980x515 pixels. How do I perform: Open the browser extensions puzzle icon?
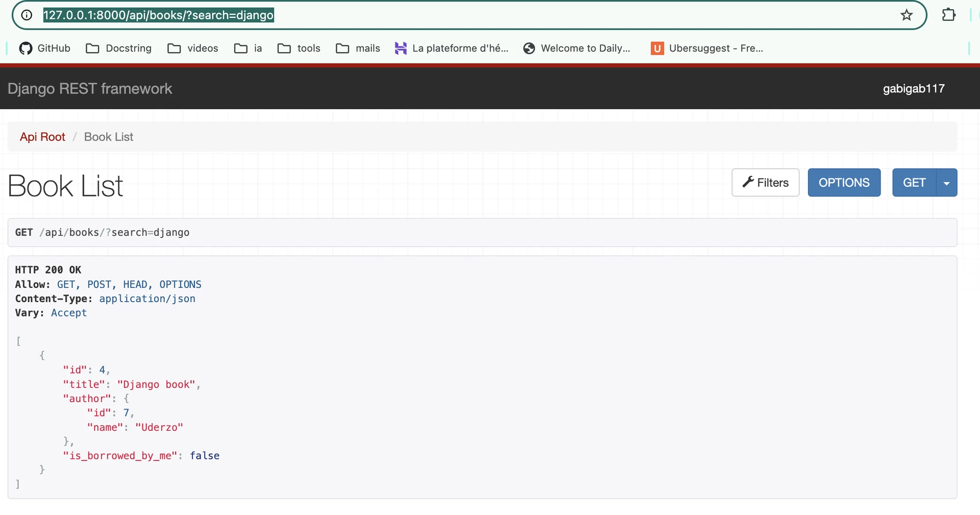coord(948,15)
